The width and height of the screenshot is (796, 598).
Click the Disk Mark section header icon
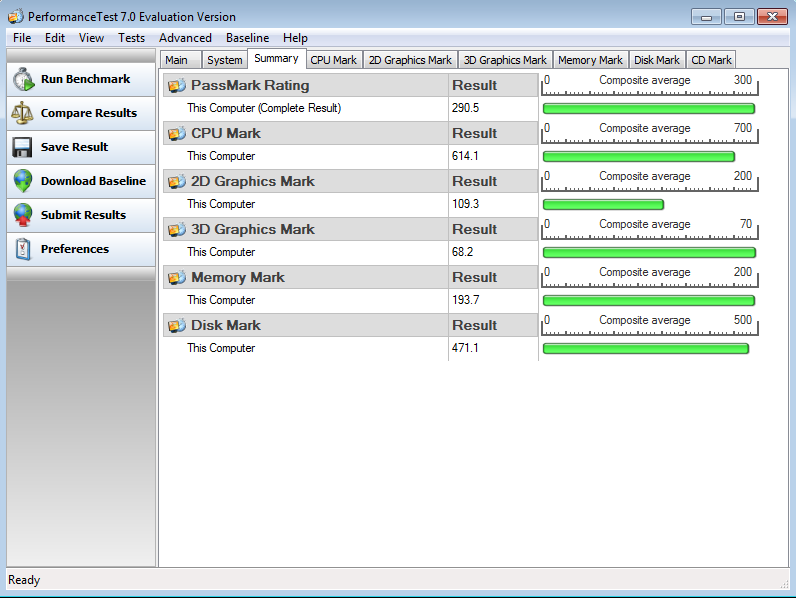[177, 325]
